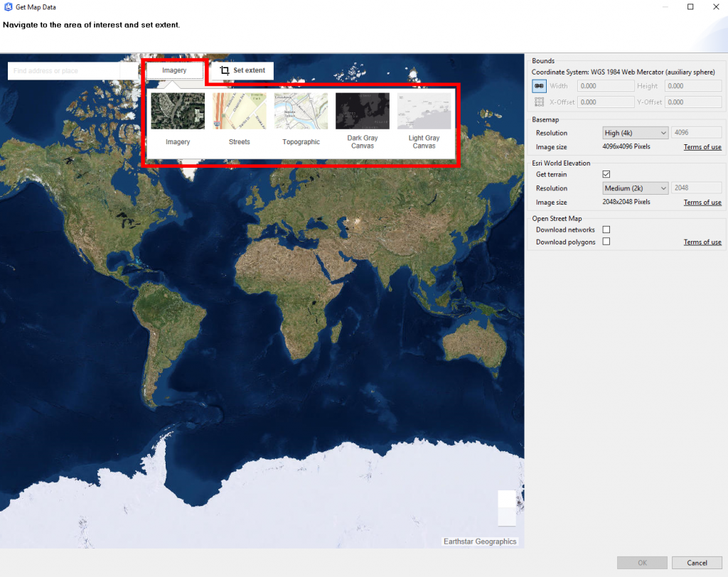728x577 pixels.
Task: Uncheck the Get terrain checkbox
Action: tap(606, 174)
